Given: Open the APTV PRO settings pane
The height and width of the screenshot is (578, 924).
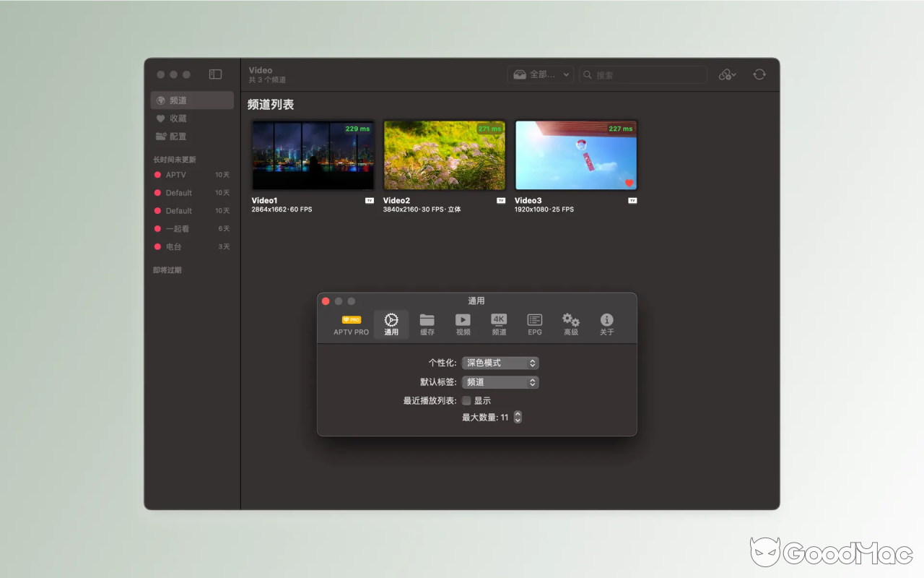Looking at the screenshot, I should click(351, 324).
